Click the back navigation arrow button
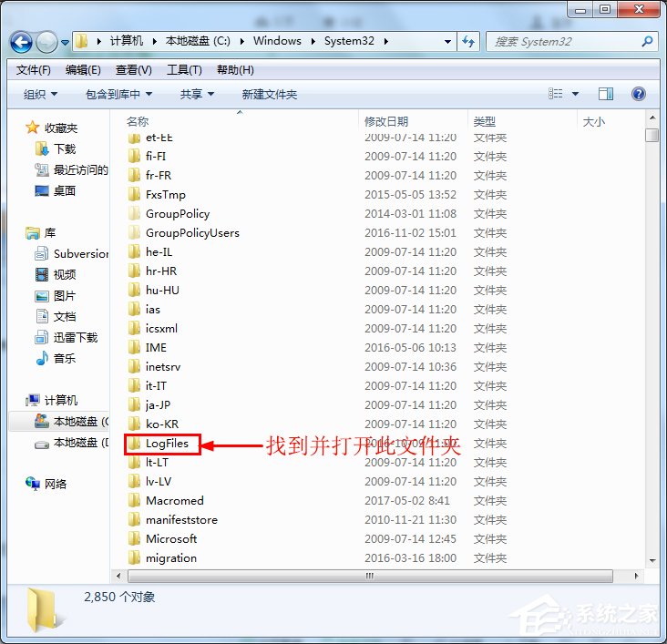The height and width of the screenshot is (644, 667). tap(22, 42)
